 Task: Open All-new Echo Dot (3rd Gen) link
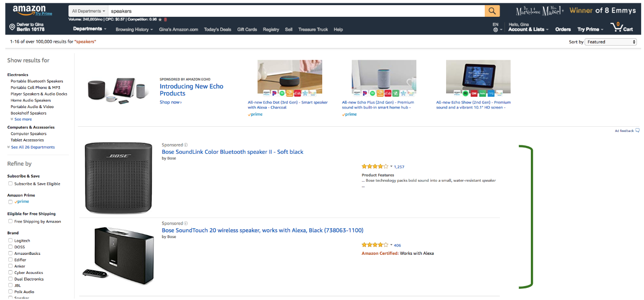(x=287, y=105)
